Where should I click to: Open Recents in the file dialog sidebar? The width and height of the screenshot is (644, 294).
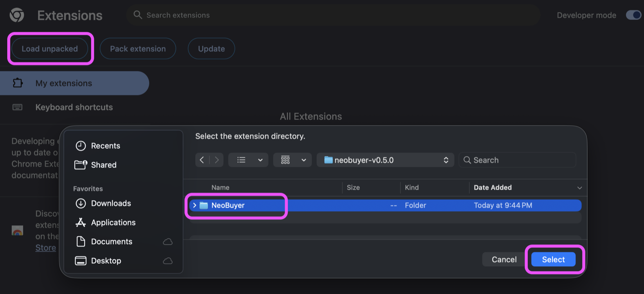105,146
